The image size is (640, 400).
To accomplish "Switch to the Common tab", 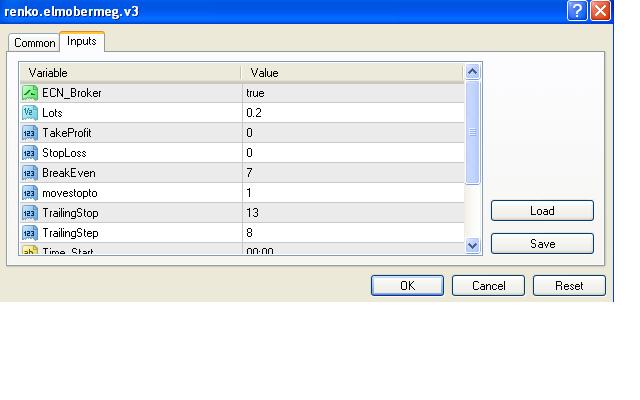I will click(34, 42).
